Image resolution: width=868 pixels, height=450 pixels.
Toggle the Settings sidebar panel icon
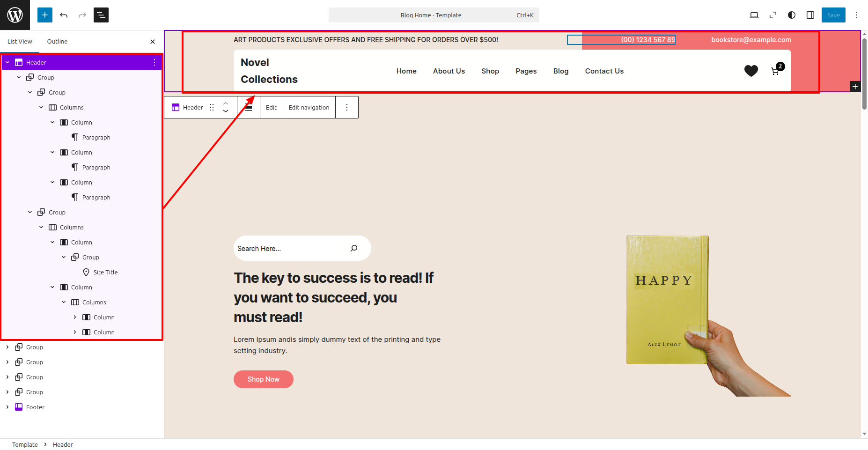tap(810, 15)
